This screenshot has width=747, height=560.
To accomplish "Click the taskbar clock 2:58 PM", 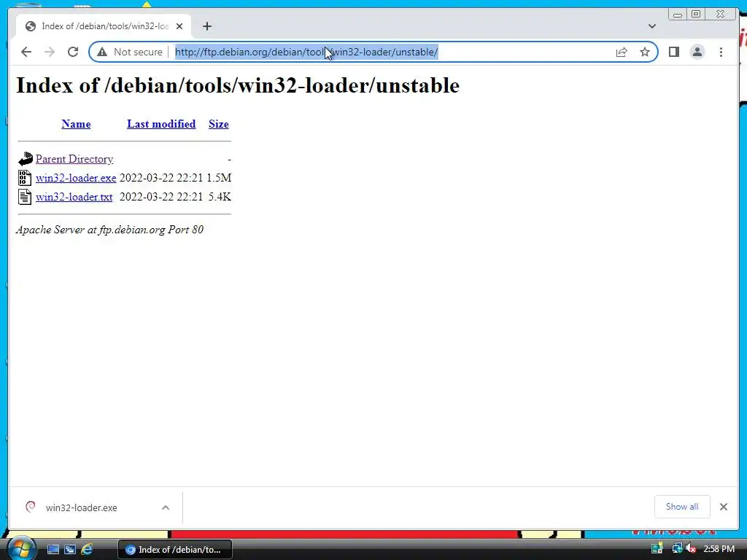I will (719, 549).
